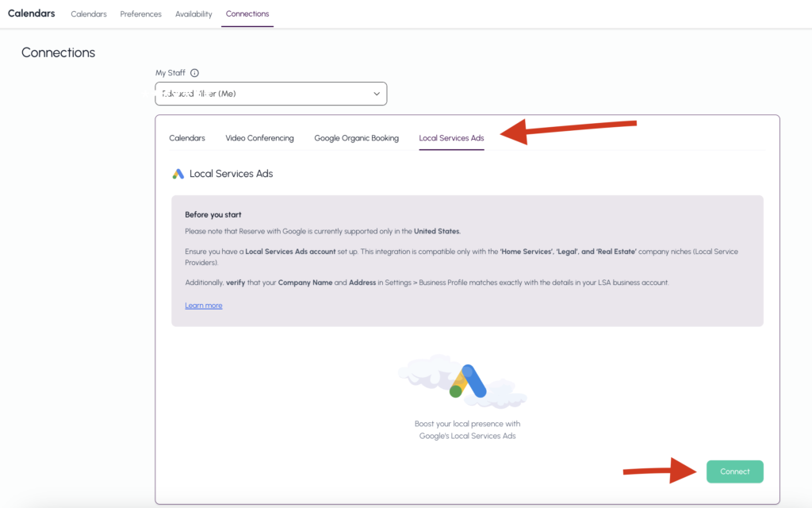Viewport: 812px width, 508px height.
Task: Click the 'Local Services Ads' section heading
Action: 231,174
